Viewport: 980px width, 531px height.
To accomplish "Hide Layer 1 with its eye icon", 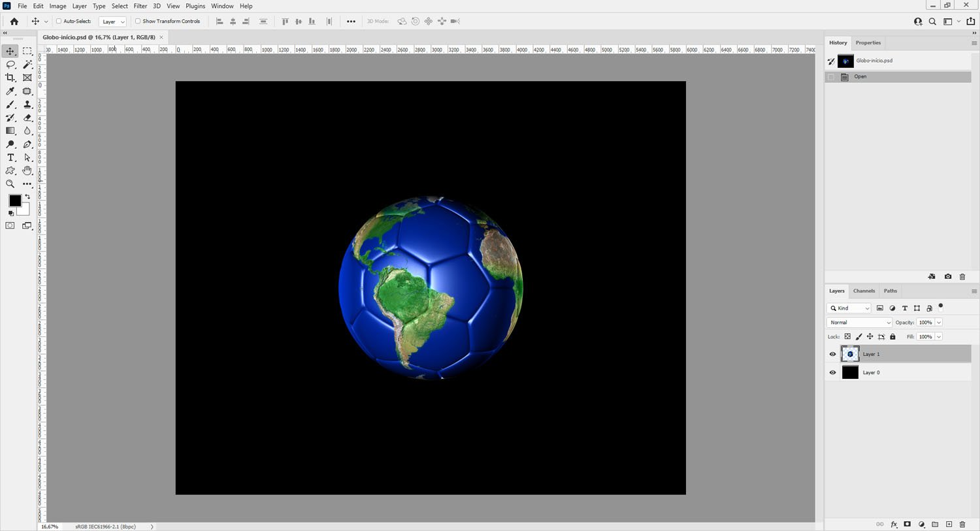I will click(x=832, y=354).
